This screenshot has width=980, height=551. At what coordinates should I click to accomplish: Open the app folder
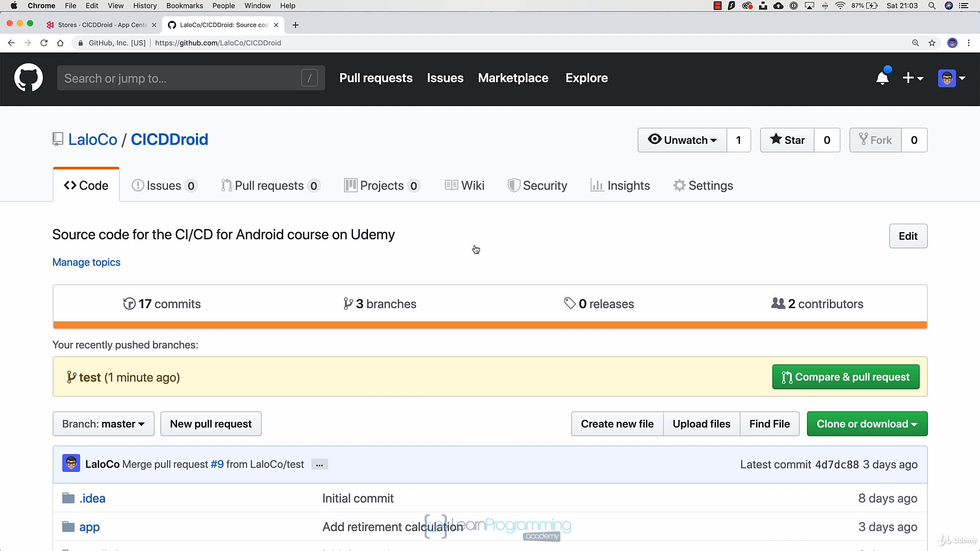[x=89, y=527]
